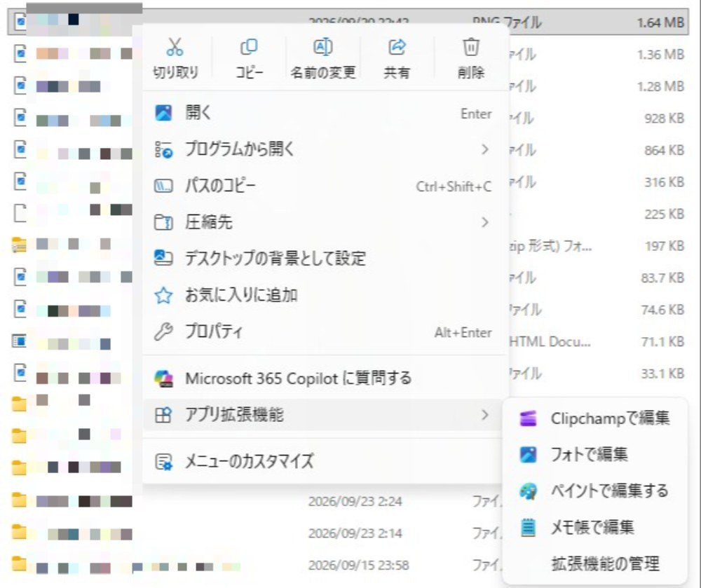Click the HTML document icon in 71.1 KB row
The height and width of the screenshot is (588, 701).
[19, 341]
